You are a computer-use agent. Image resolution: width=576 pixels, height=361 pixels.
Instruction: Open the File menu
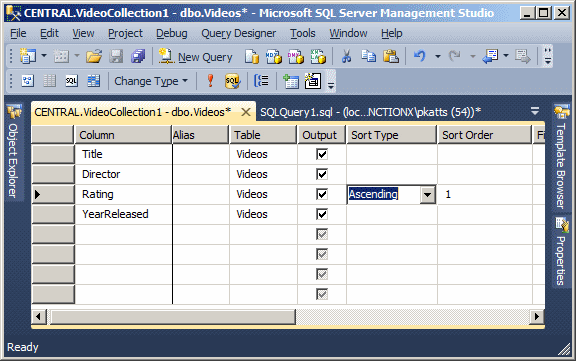click(18, 33)
